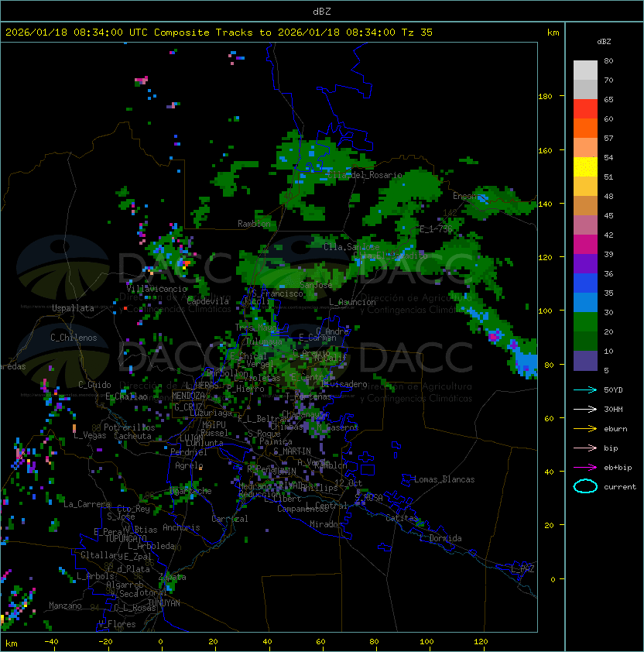Click the Uspallata label on map
The height and width of the screenshot is (652, 644).
pos(73,308)
